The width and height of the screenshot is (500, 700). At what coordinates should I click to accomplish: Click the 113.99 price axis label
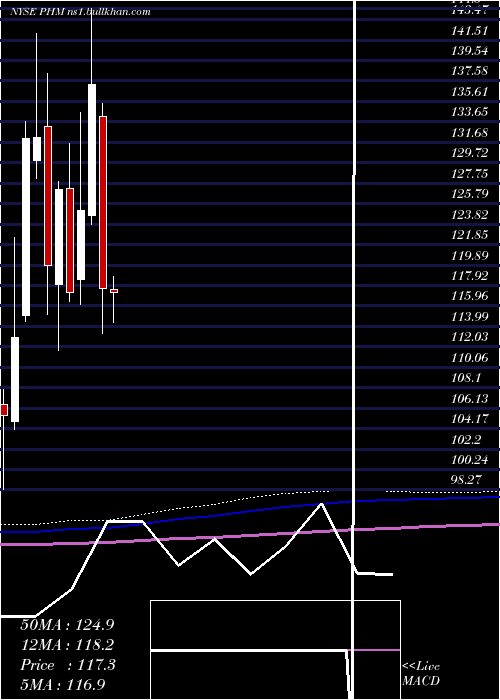[x=470, y=317]
